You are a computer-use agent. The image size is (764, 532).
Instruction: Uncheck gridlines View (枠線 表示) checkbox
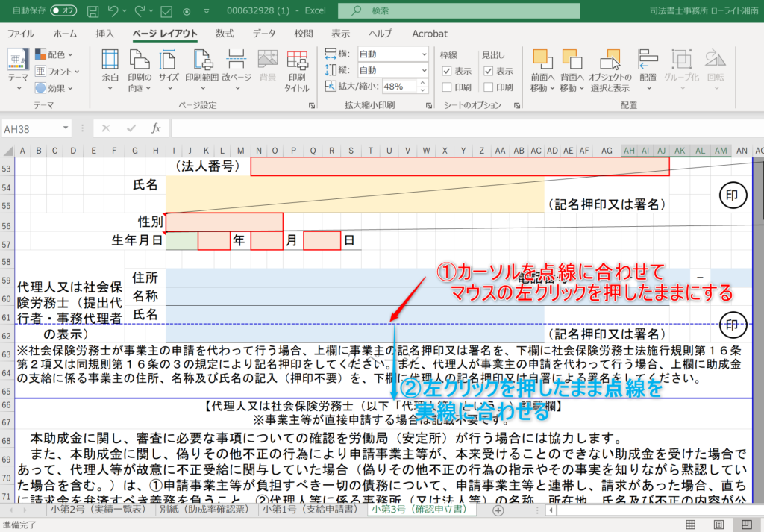pos(447,71)
